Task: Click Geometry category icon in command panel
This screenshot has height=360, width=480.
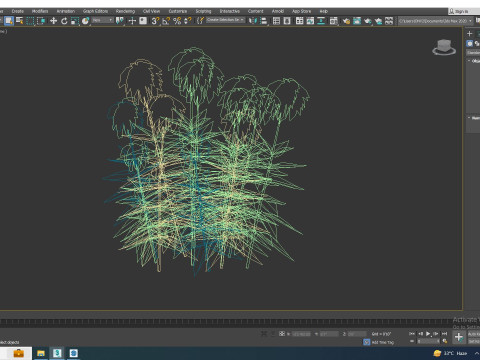Action: tap(470, 44)
